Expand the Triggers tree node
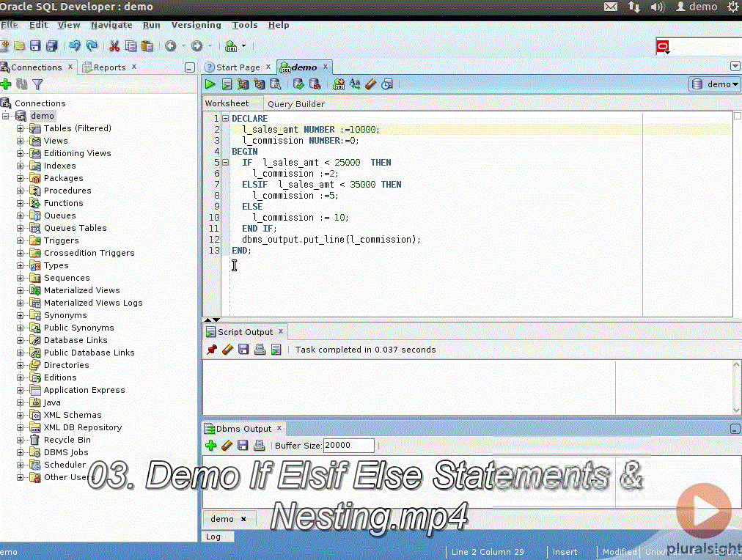Viewport: 742px width, 560px height. [20, 240]
